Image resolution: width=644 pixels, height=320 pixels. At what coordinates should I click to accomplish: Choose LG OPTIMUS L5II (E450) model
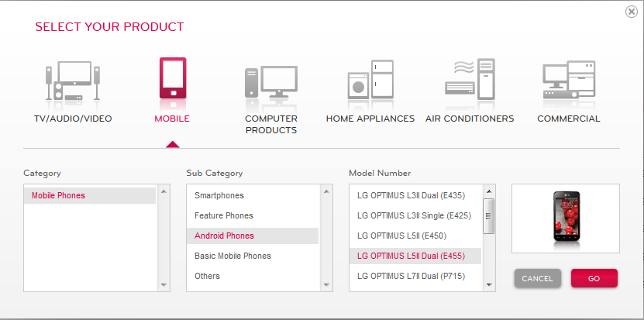tap(415, 236)
